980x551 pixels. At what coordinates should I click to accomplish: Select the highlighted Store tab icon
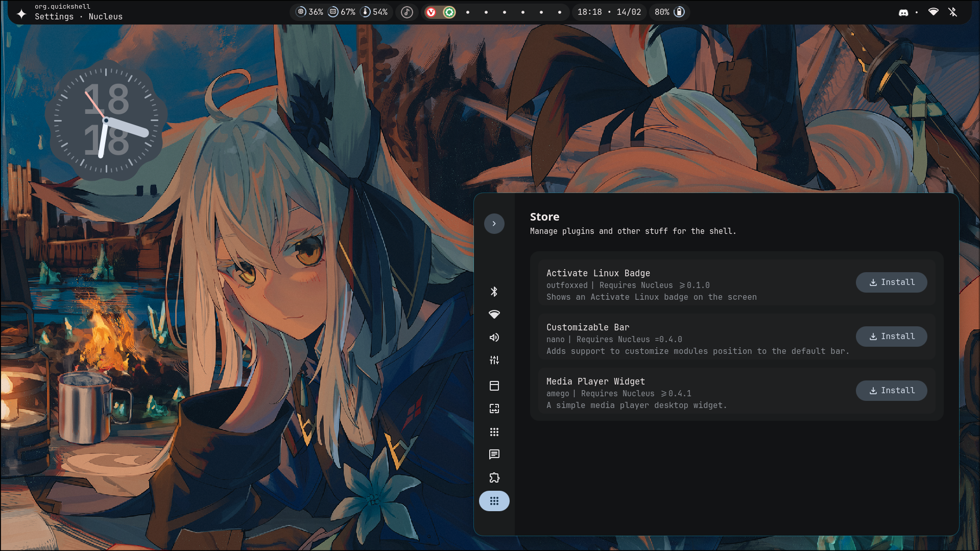(494, 501)
